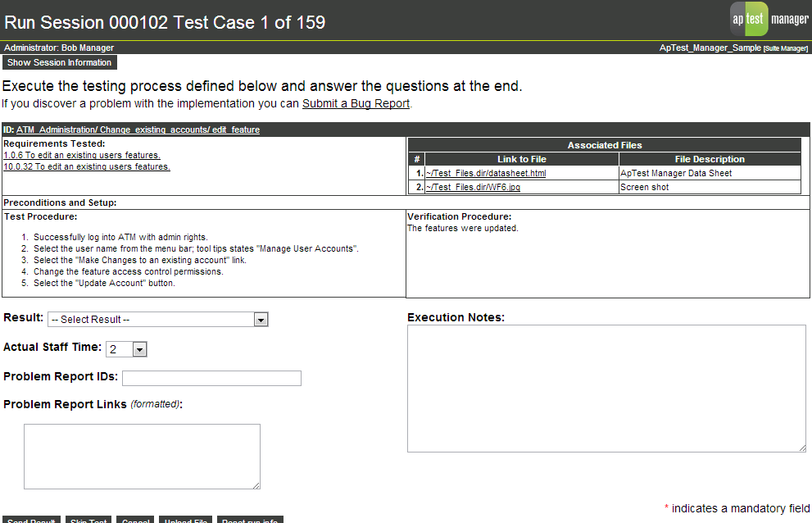Click the Reset run info button
The width and height of the screenshot is (812, 523).
250,520
